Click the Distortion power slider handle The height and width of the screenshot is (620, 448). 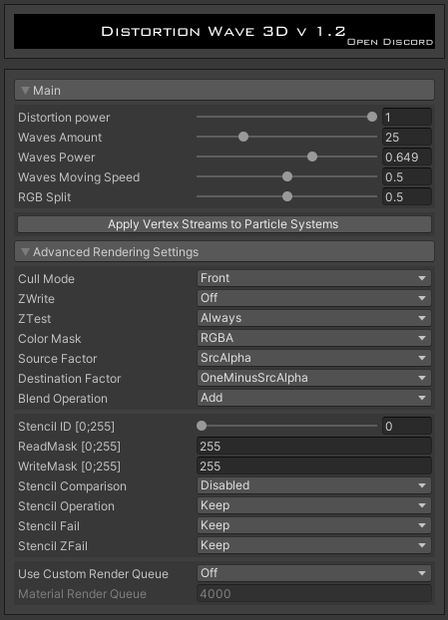[372, 117]
